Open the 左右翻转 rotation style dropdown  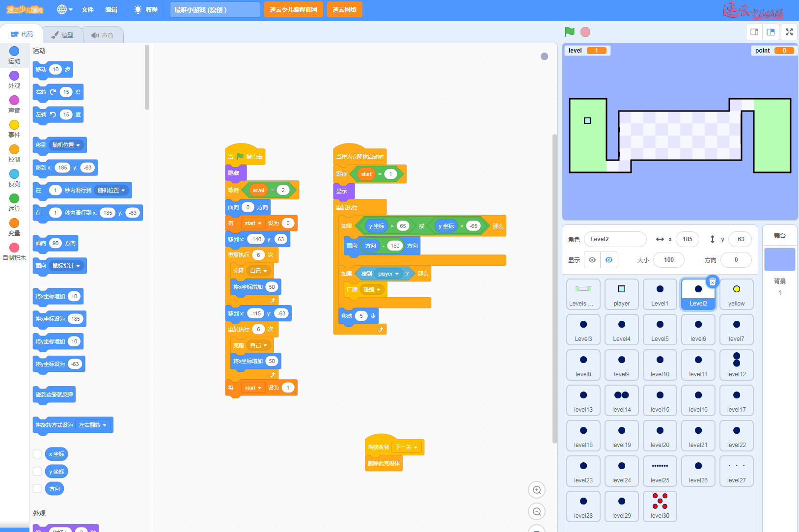coord(105,425)
